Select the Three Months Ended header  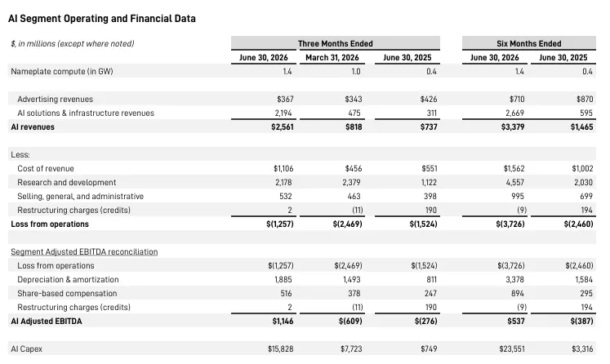coord(336,43)
